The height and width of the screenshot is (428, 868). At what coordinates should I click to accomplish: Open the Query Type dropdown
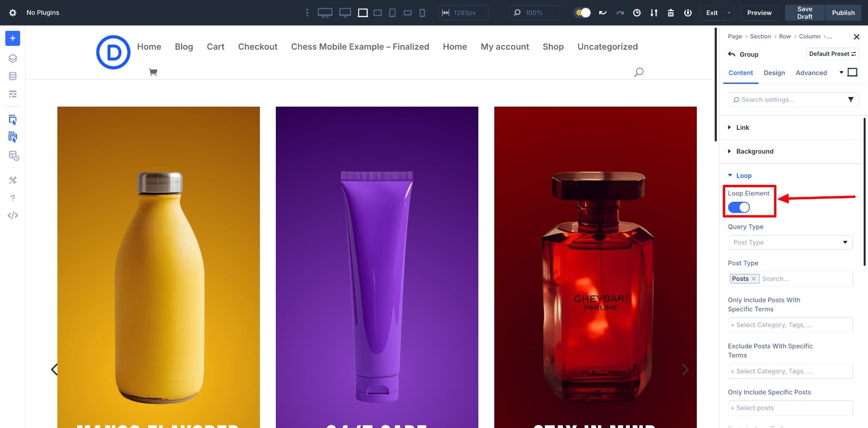coord(790,242)
